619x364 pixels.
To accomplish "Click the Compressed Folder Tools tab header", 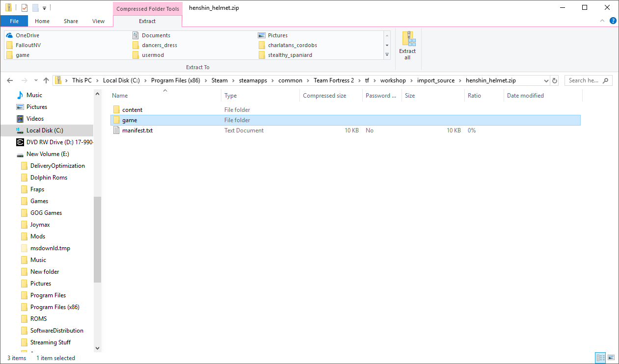I will tap(148, 9).
